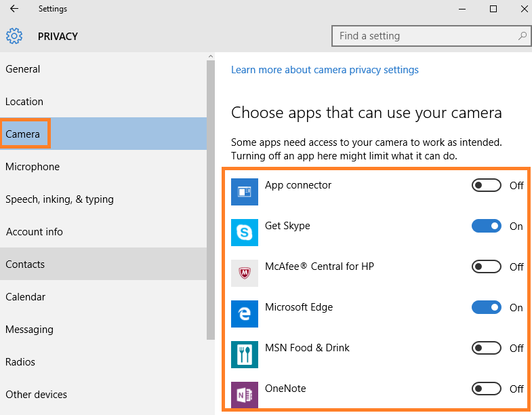Click the Get Skype app icon
This screenshot has height=415, width=532.
(244, 233)
